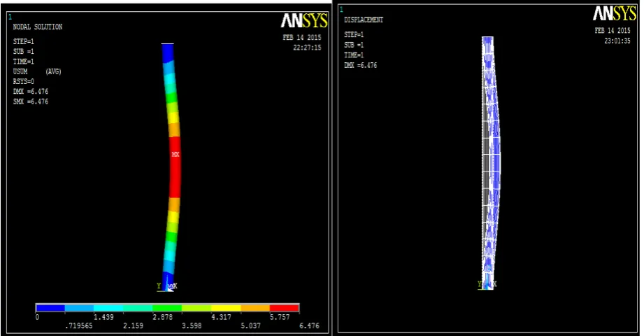Select the red mid-span region of column
This screenshot has width=644, height=336.
[x=175, y=167]
